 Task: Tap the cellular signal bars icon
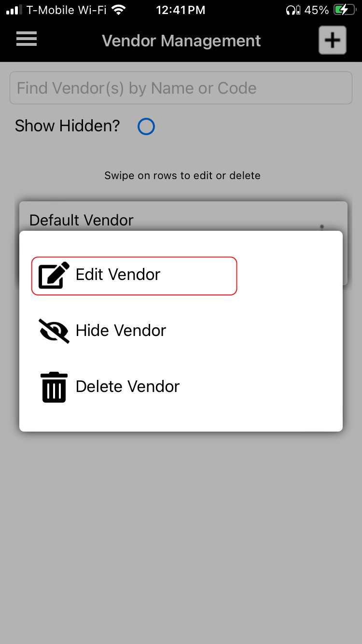point(14,10)
